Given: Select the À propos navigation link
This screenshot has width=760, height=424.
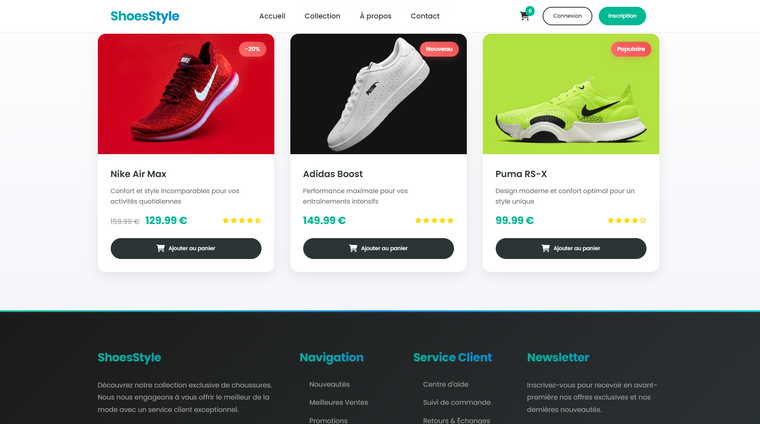Looking at the screenshot, I should 375,16.
